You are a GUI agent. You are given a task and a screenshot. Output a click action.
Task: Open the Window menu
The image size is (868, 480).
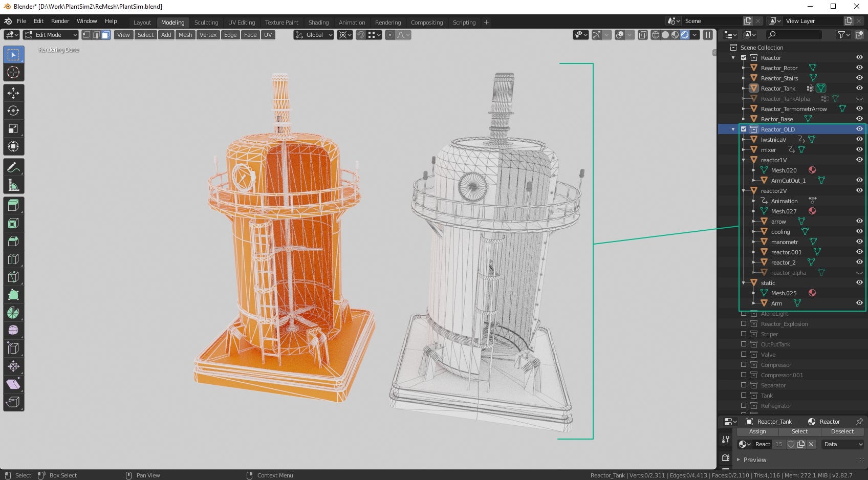coord(86,21)
